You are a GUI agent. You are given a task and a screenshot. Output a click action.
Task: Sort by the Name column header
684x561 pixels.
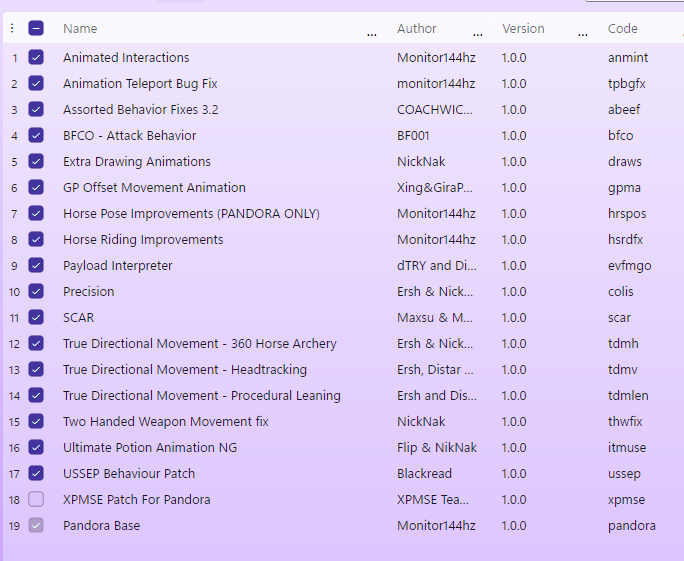click(80, 28)
